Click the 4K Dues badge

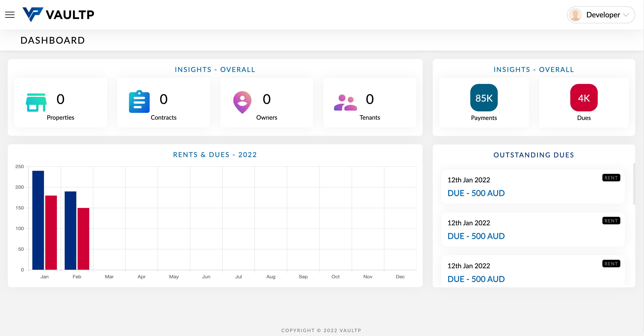tap(584, 98)
